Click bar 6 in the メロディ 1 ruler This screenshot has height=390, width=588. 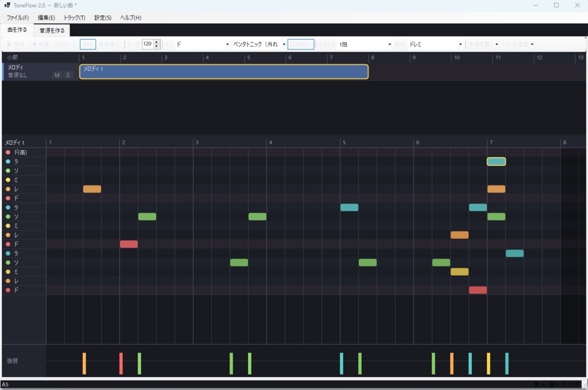(x=417, y=142)
